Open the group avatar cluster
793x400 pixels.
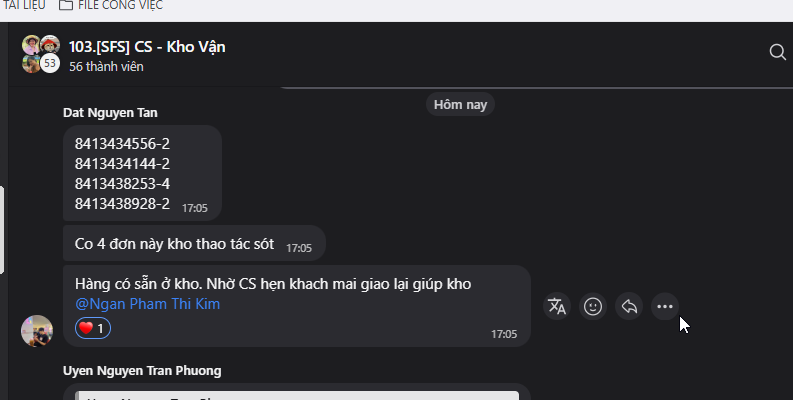click(x=41, y=54)
